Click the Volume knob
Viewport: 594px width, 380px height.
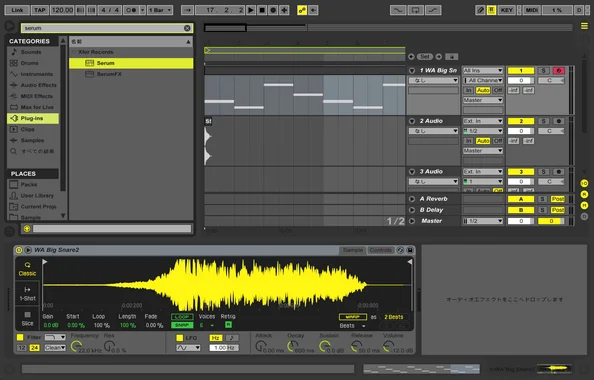pos(388,346)
